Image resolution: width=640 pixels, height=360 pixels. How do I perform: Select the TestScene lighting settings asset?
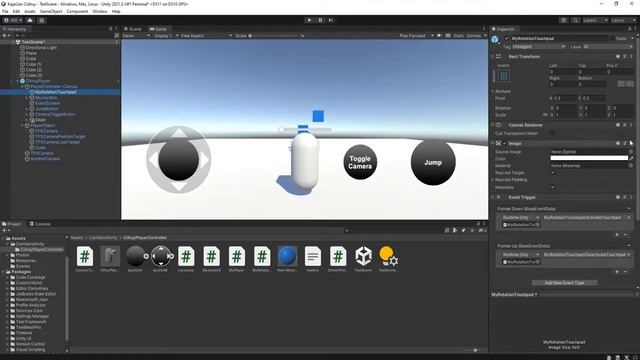pos(388,259)
